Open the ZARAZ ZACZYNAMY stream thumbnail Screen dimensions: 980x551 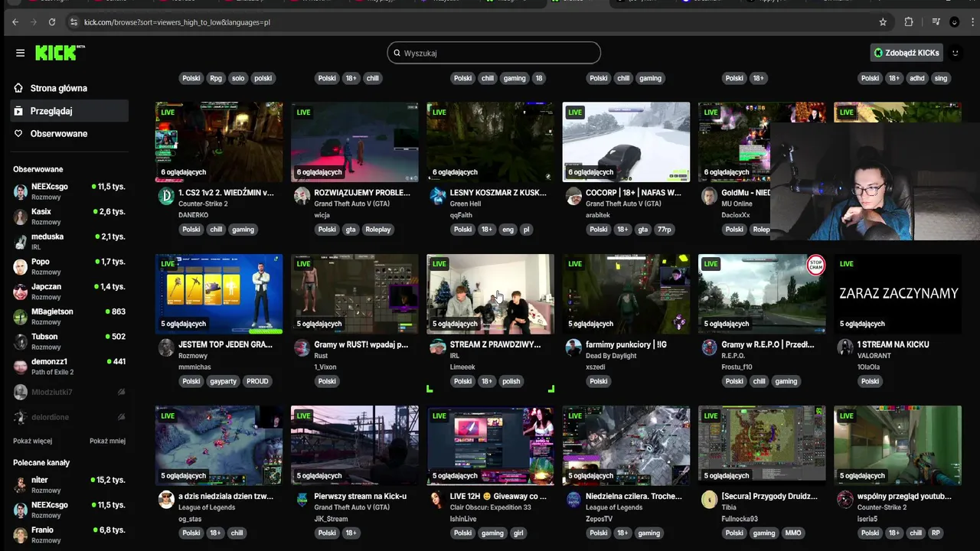[897, 294]
